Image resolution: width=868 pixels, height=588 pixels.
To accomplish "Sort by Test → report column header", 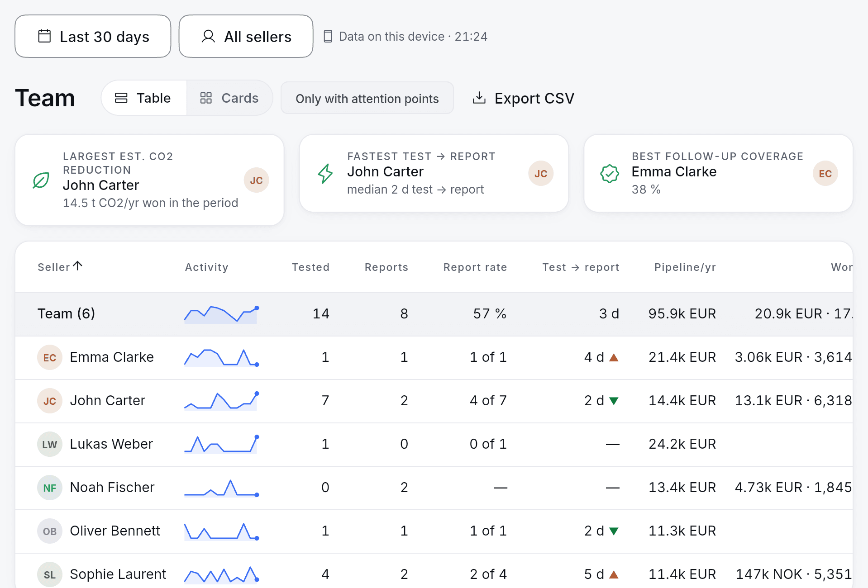I will (581, 267).
